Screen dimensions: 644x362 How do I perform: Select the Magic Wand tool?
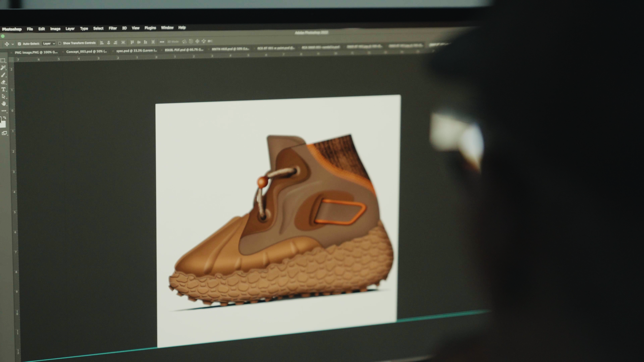3,68
